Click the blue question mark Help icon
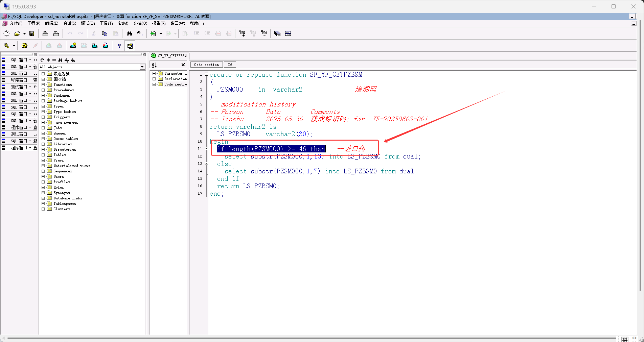Screen dimensions: 644x342 click(x=119, y=46)
